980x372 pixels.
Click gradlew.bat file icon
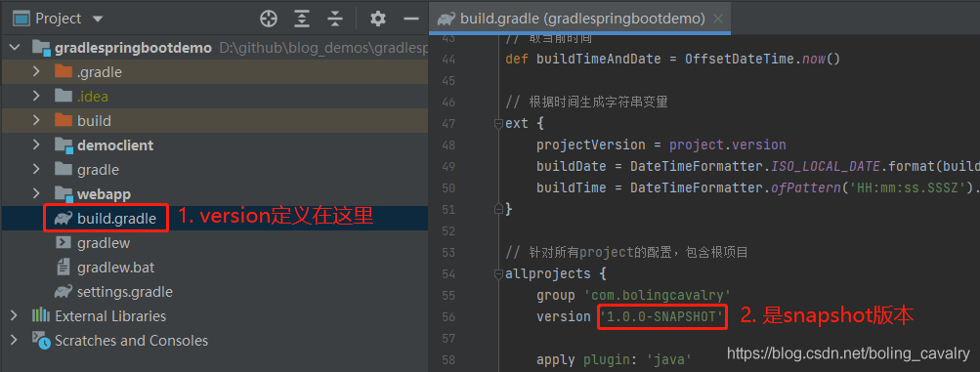(x=64, y=268)
